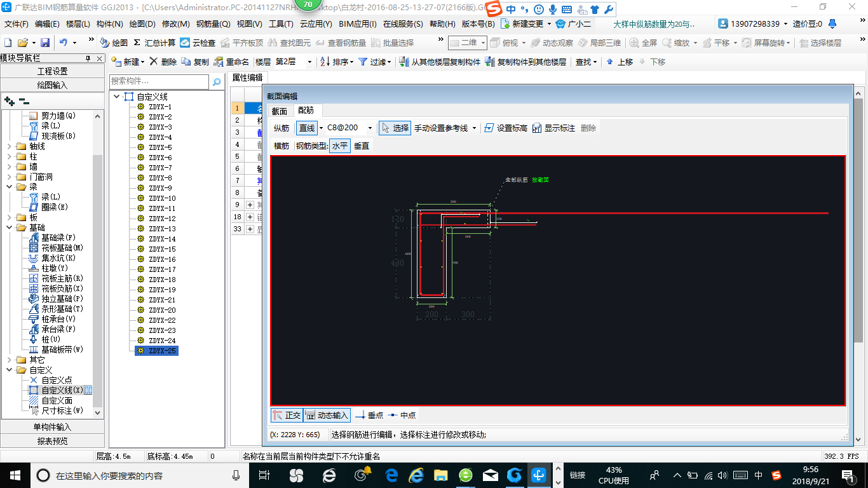
Task: Click Windows taskbar search box
Action: [139, 475]
